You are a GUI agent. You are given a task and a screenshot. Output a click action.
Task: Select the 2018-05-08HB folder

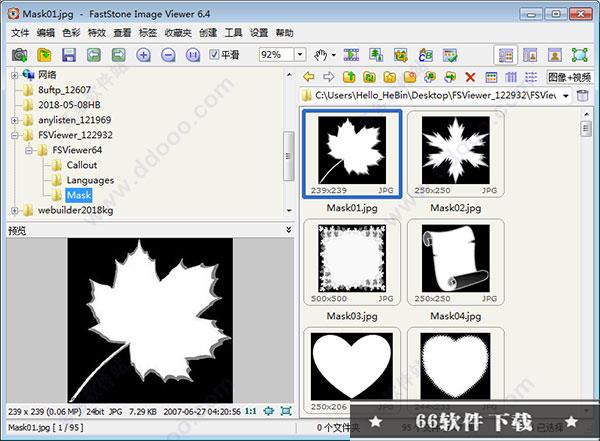69,105
